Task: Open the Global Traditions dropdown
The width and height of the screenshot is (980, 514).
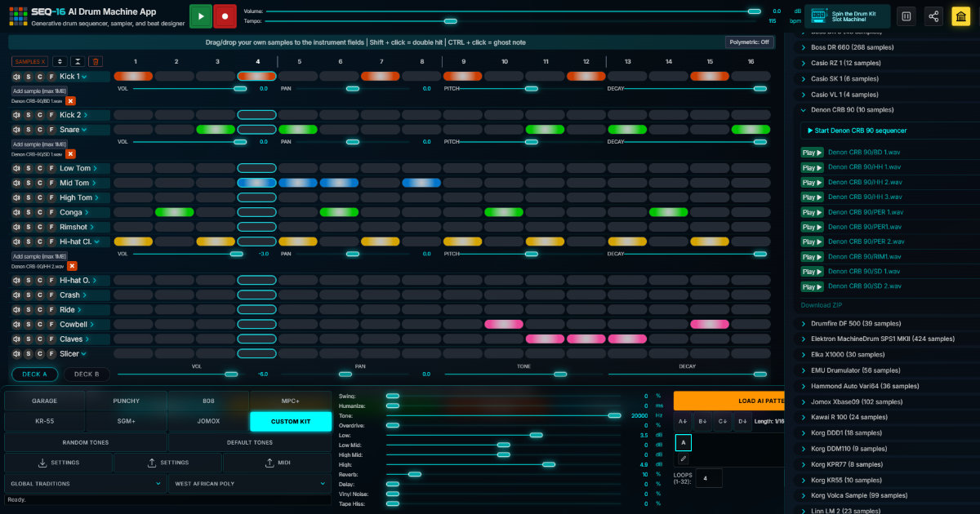Action: tap(87, 484)
